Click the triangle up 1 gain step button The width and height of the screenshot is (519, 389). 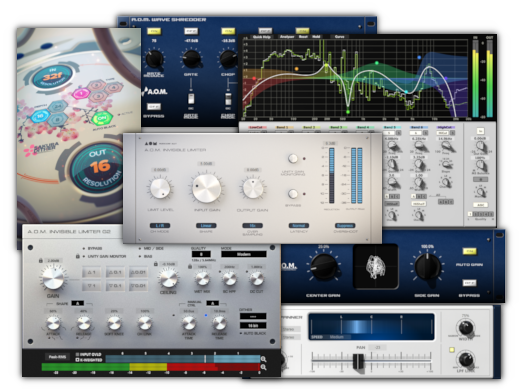(92, 272)
